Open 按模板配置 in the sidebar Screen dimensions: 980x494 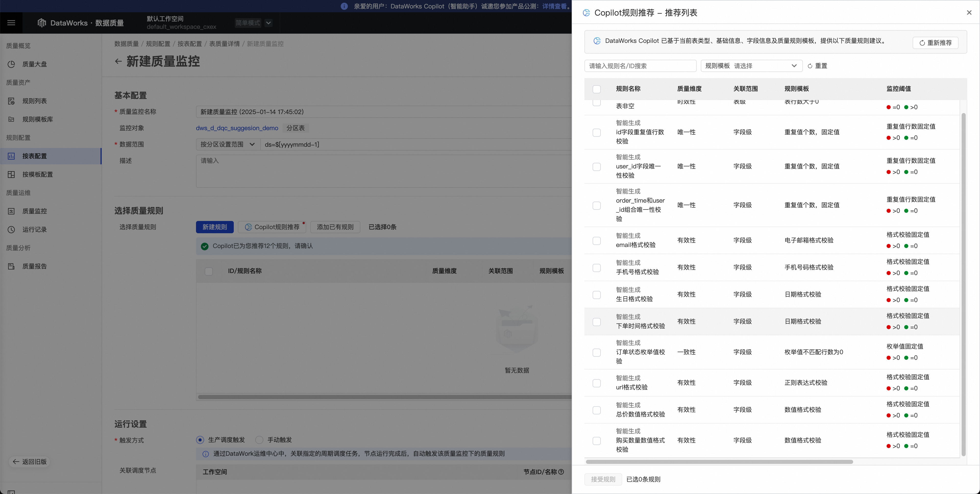coord(37,175)
